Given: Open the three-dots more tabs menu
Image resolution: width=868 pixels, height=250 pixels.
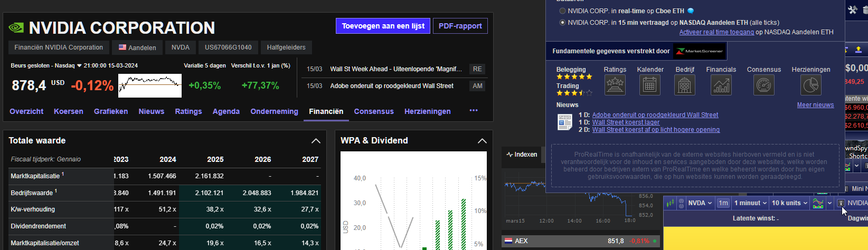Looking at the screenshot, I should 474,111.
